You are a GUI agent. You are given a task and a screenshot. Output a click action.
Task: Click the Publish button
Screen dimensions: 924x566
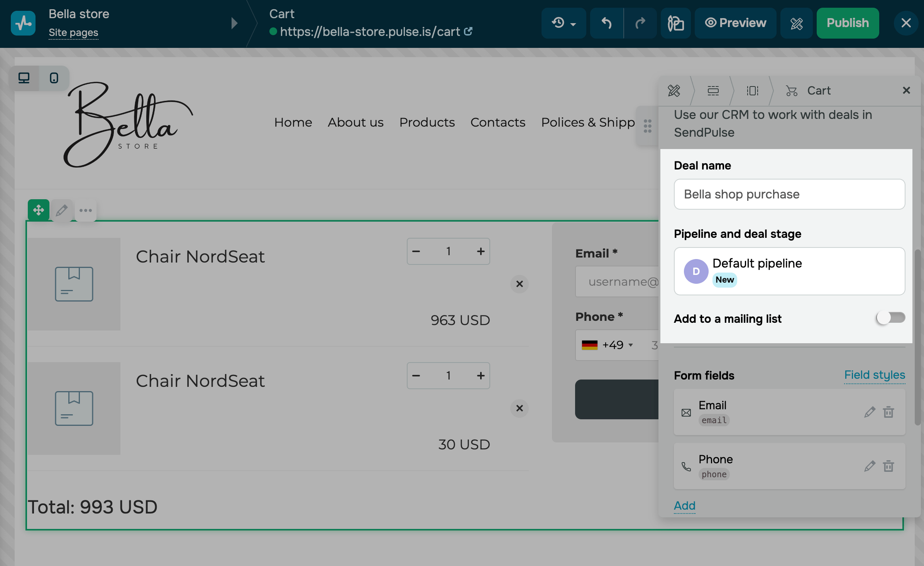coord(848,23)
